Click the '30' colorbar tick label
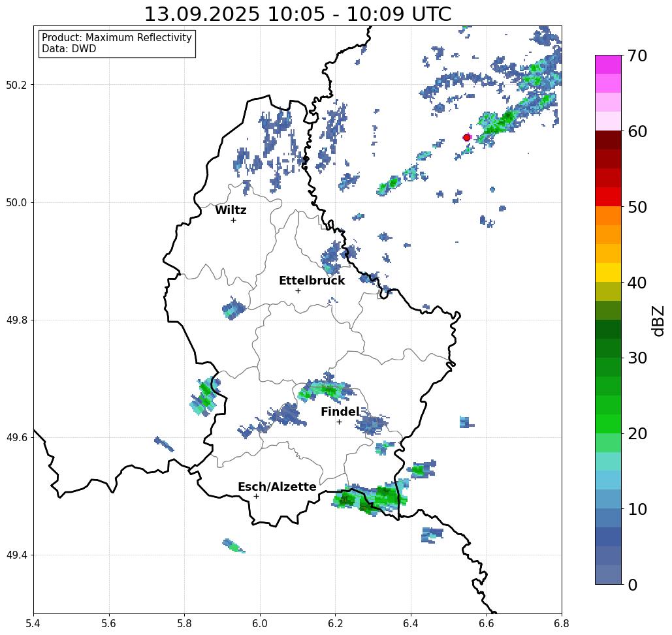The image size is (672, 635). 637,358
